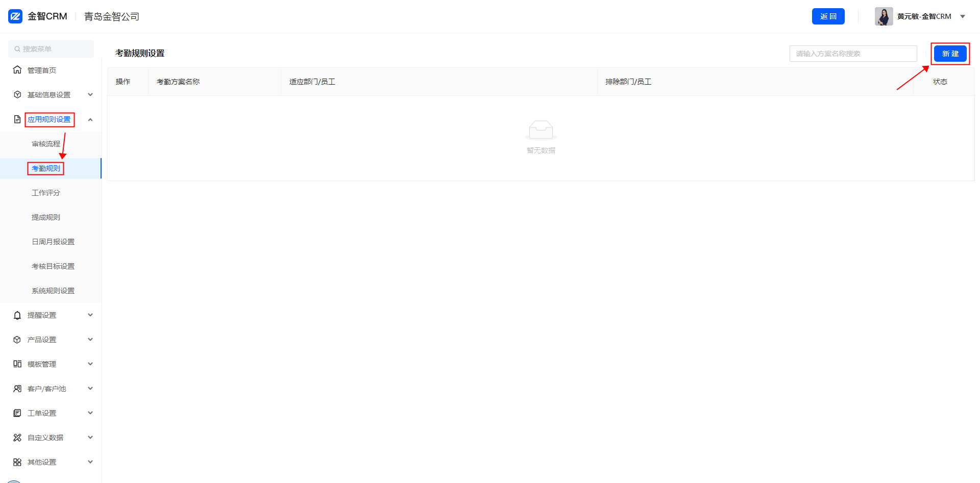Click the 其他设置 grid icon
The height and width of the screenshot is (483, 980).
[17, 462]
